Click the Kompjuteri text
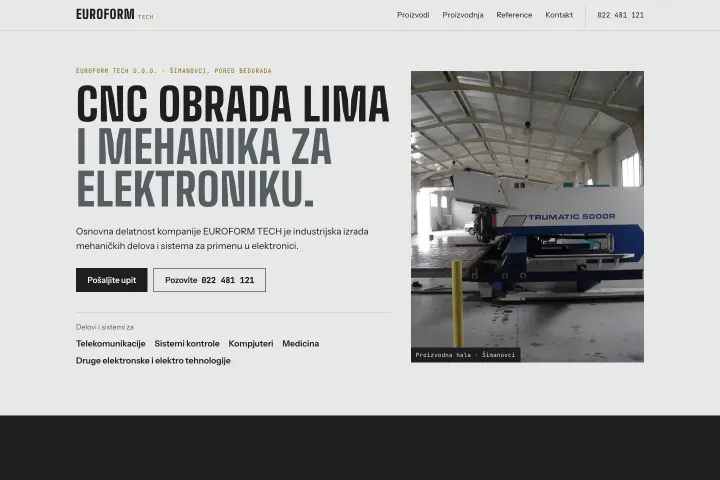 click(251, 344)
